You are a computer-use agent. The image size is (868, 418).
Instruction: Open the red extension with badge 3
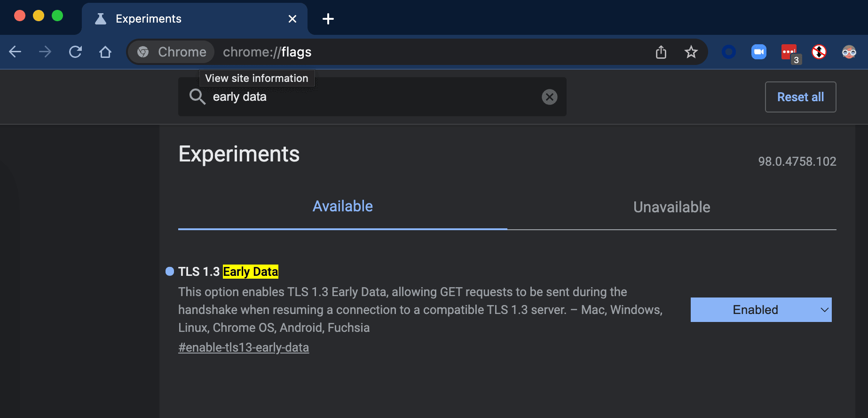coord(790,53)
